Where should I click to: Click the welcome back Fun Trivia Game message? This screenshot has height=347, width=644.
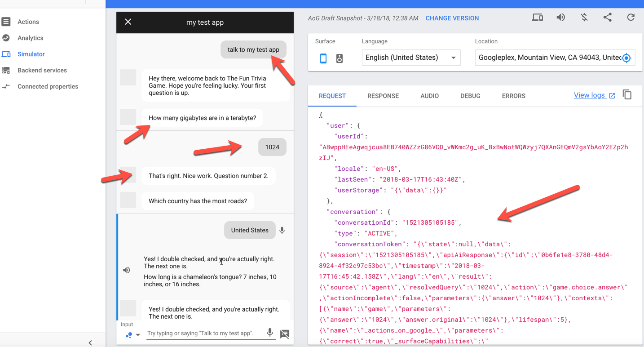pyautogui.click(x=216, y=85)
